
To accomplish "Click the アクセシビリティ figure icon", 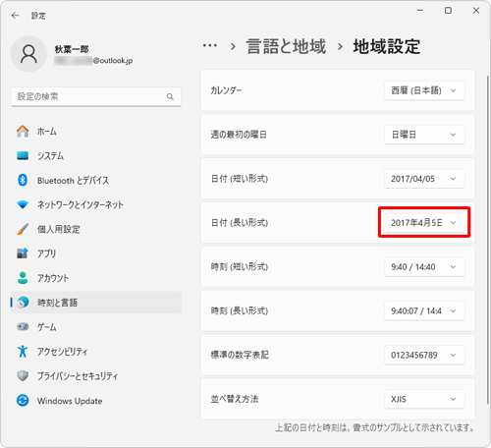I will (23, 351).
